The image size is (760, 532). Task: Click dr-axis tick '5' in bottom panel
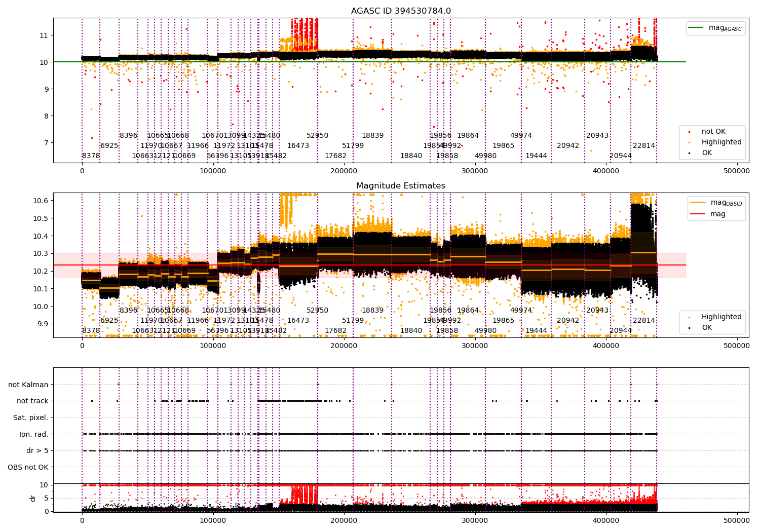point(47,499)
